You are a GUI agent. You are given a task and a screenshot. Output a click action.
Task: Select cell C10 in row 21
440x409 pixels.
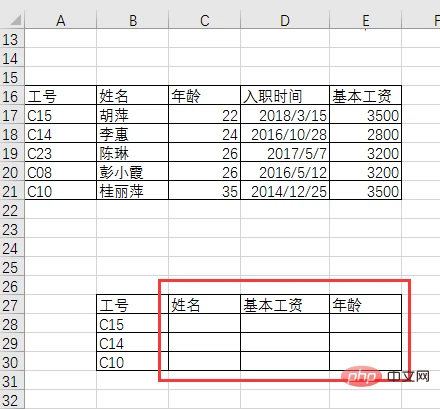tap(61, 191)
